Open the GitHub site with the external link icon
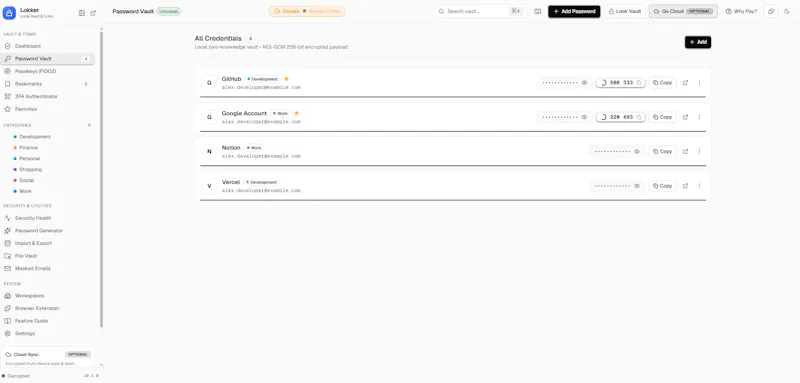The height and width of the screenshot is (383, 800). pyautogui.click(x=685, y=83)
